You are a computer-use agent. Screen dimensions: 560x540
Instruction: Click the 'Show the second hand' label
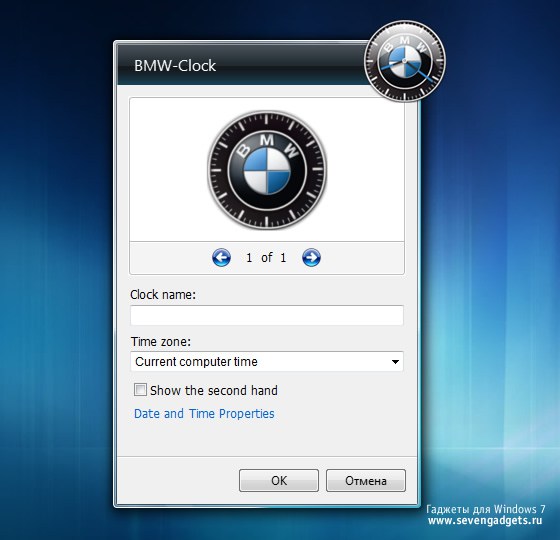(x=214, y=390)
